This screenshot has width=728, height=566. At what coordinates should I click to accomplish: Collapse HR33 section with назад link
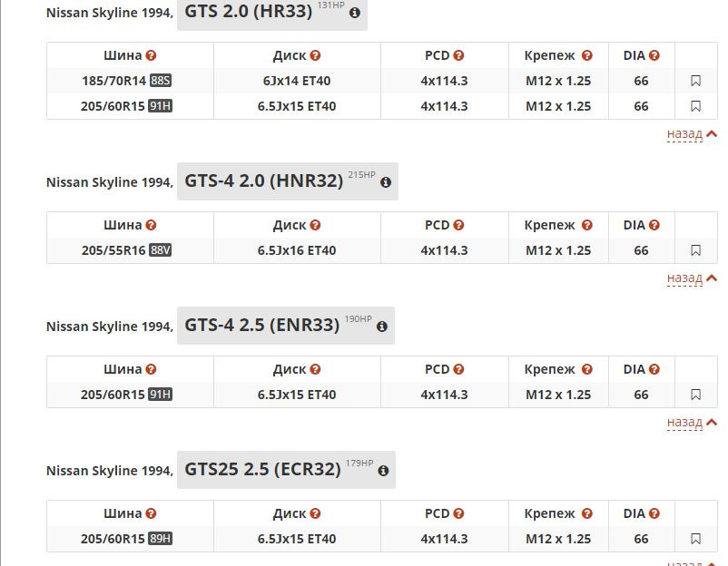[692, 134]
